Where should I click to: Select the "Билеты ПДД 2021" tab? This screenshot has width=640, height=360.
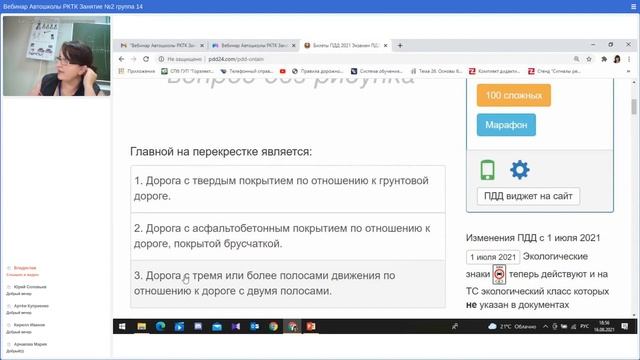(346, 45)
